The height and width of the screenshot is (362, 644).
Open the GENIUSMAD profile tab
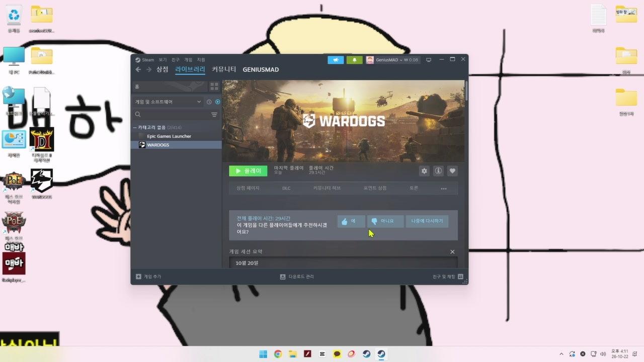[x=261, y=69]
